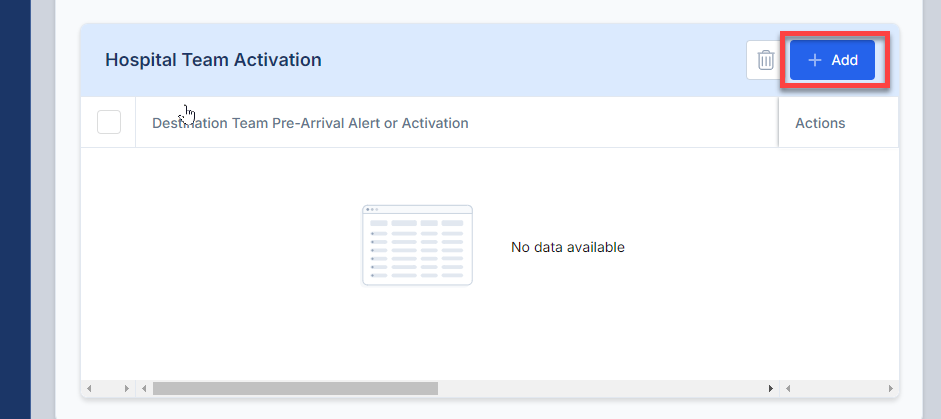The height and width of the screenshot is (419, 941).
Task: Click the 'No data available' message
Action: click(x=568, y=247)
